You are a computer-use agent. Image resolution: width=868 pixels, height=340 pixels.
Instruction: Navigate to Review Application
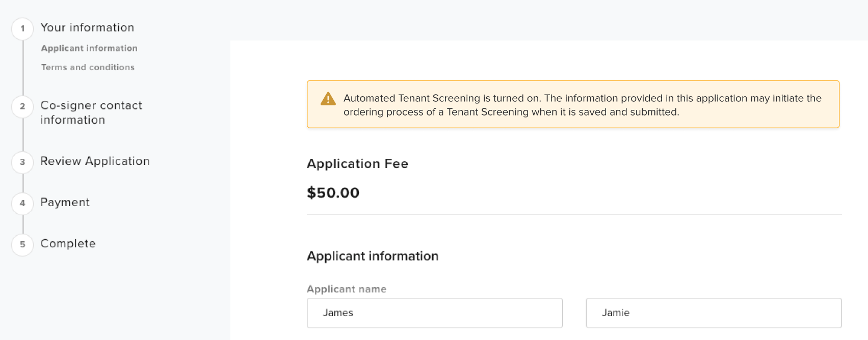[x=95, y=161]
